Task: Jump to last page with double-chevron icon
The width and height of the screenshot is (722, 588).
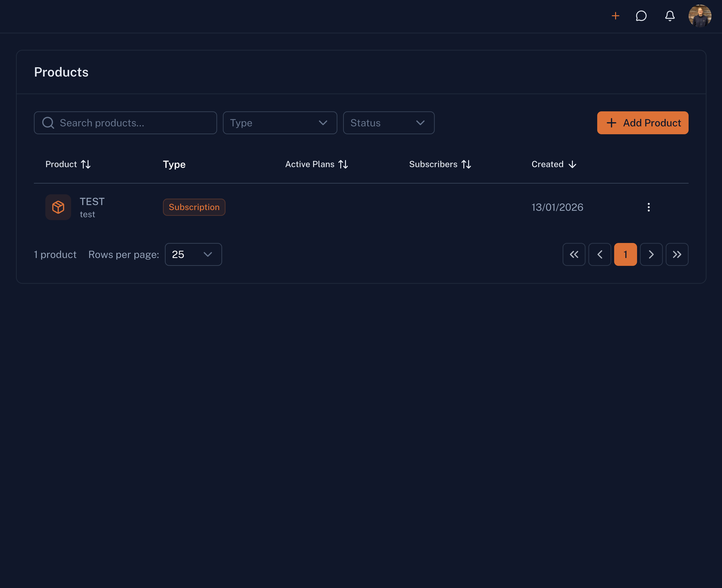Action: (x=677, y=254)
